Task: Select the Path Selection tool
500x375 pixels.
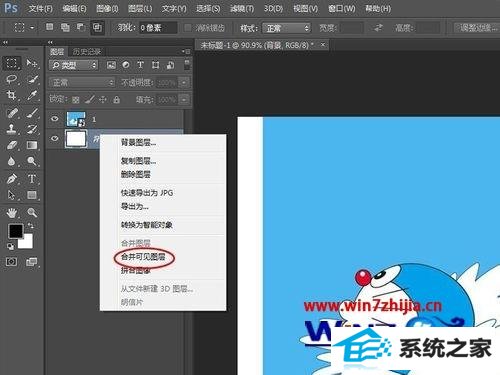Action: [12, 195]
